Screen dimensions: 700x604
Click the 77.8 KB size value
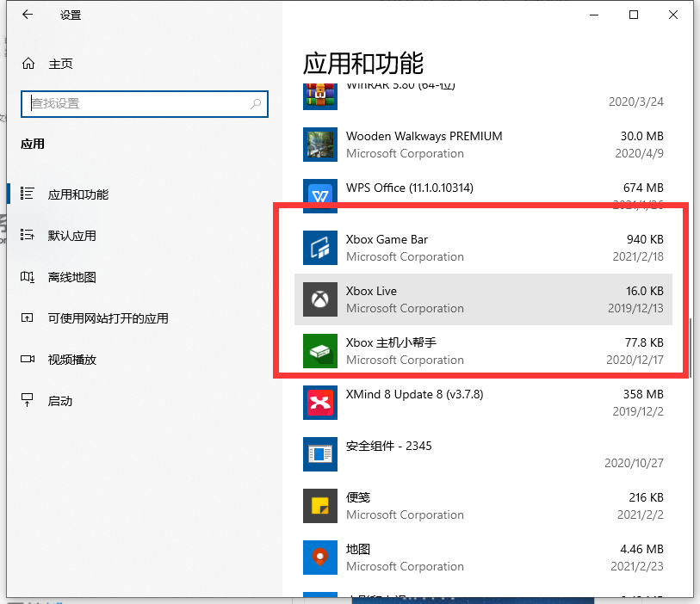(644, 342)
